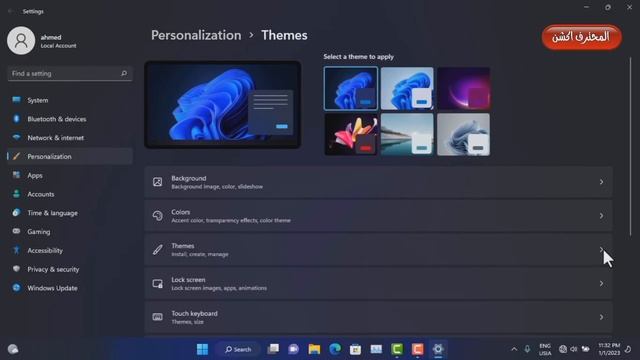Viewport: 640px width, 360px height.
Task: Open the Windows Start menu
Action: (x=202, y=349)
